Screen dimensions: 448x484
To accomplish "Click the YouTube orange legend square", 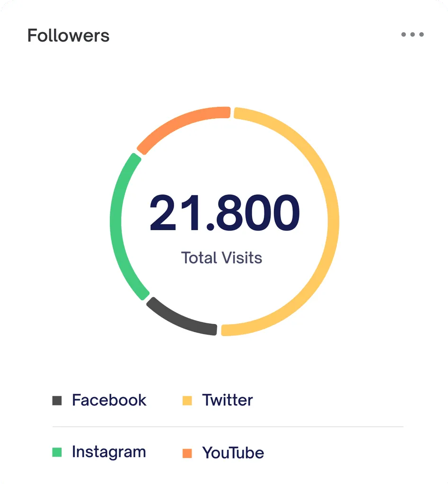I will (187, 453).
